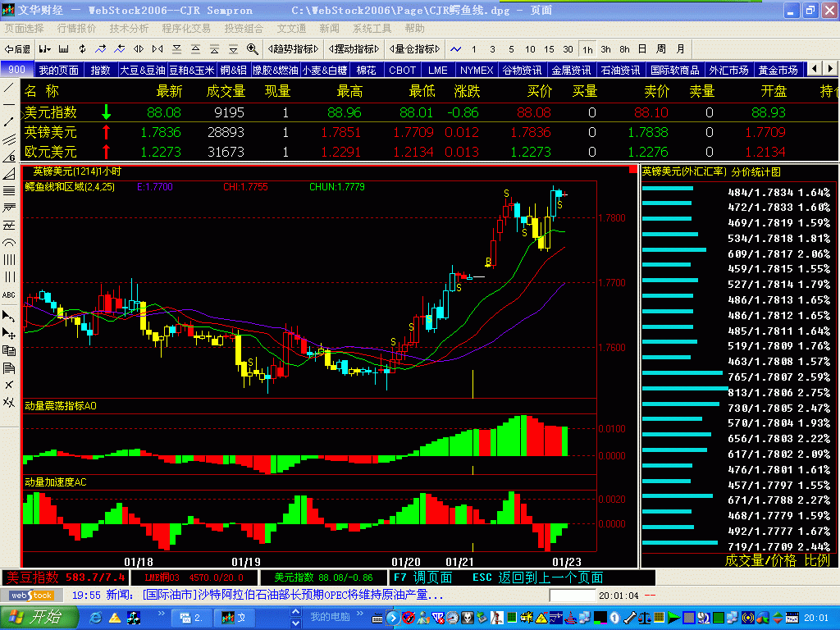Select the segment line with endpoints tool
Screen dimensions: 840x630
click(9, 121)
